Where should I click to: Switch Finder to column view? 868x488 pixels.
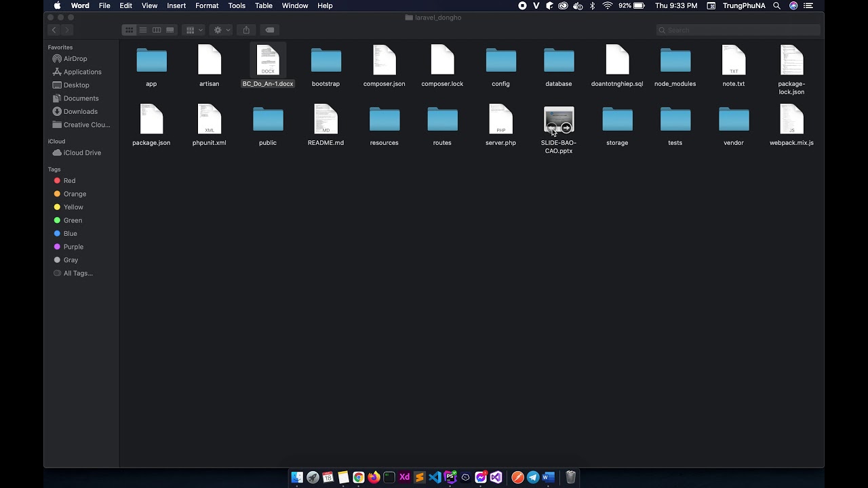tap(157, 30)
